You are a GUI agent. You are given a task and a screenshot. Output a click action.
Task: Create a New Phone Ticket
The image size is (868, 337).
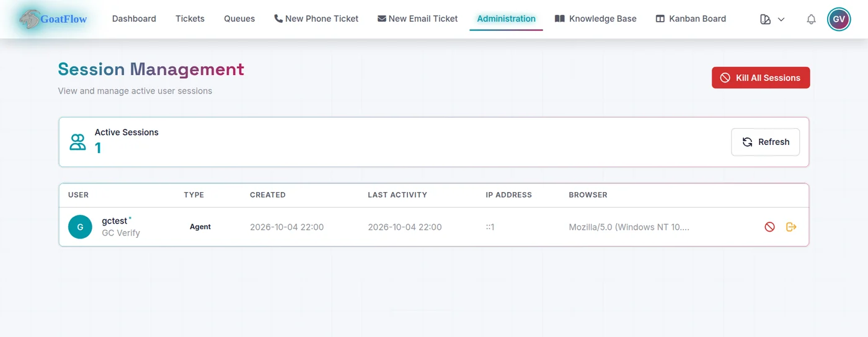click(316, 19)
